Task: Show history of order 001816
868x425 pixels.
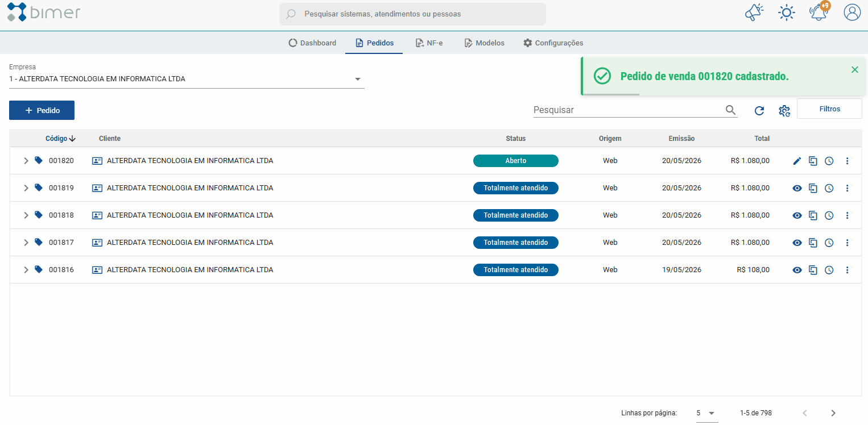Action: 829,270
